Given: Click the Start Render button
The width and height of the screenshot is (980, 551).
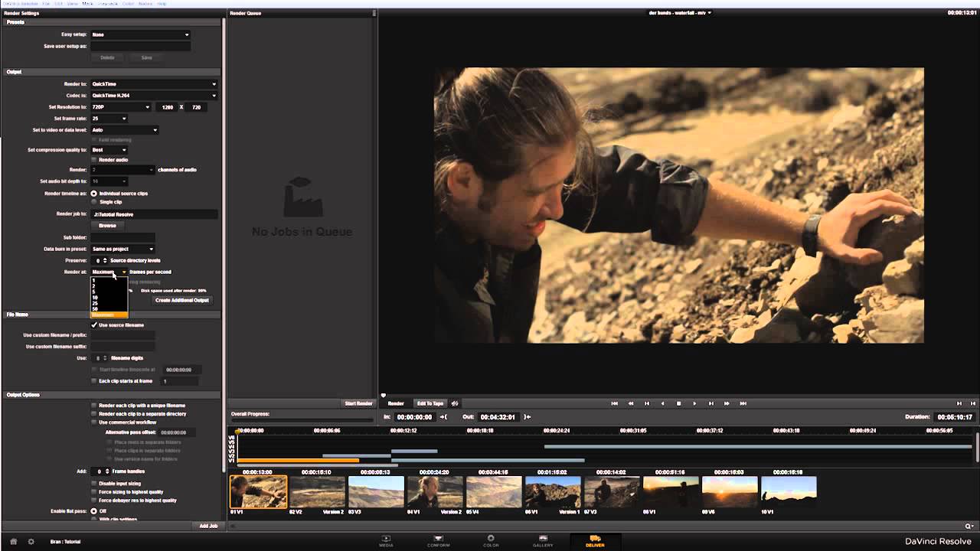Looking at the screenshot, I should pos(358,403).
